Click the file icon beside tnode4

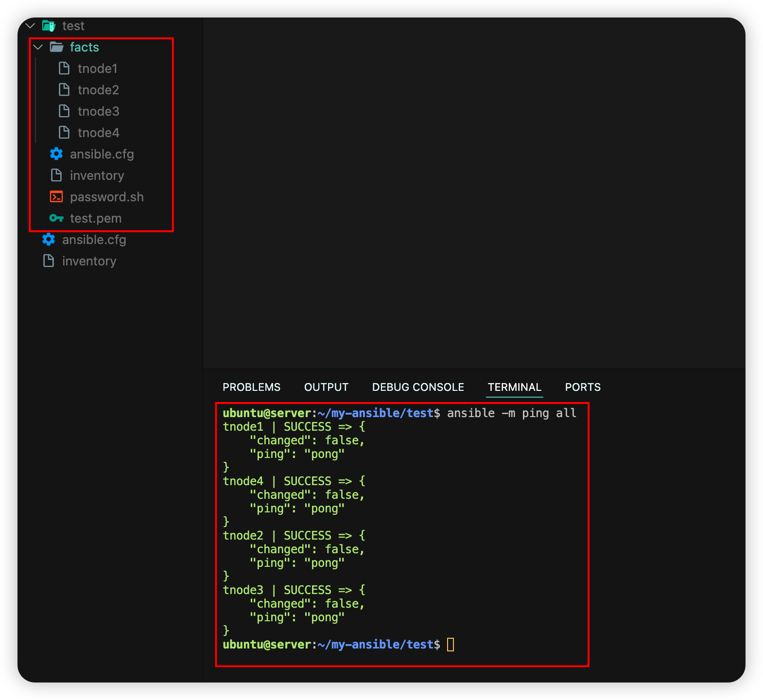(64, 133)
